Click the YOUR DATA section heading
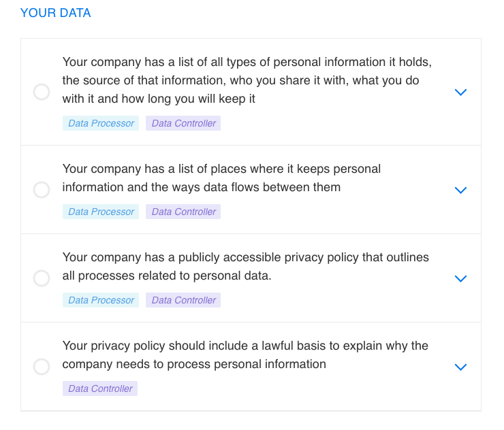504x430 pixels. 55,13
